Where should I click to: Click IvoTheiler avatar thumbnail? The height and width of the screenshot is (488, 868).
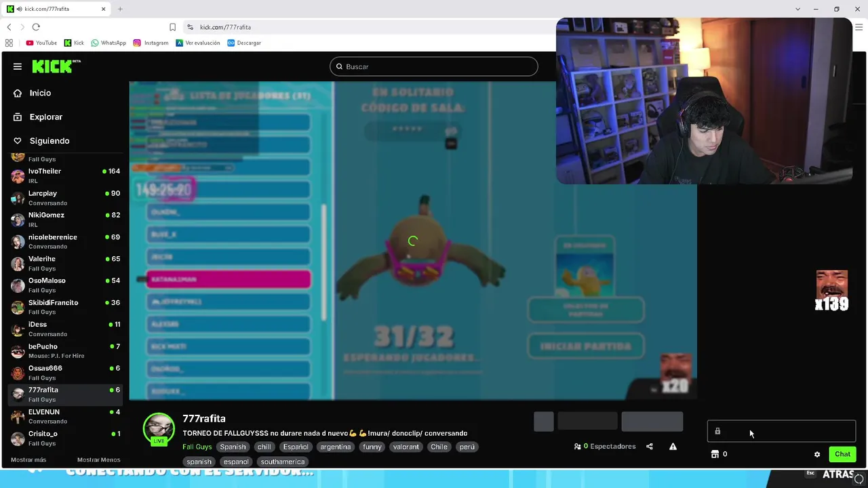click(x=18, y=176)
